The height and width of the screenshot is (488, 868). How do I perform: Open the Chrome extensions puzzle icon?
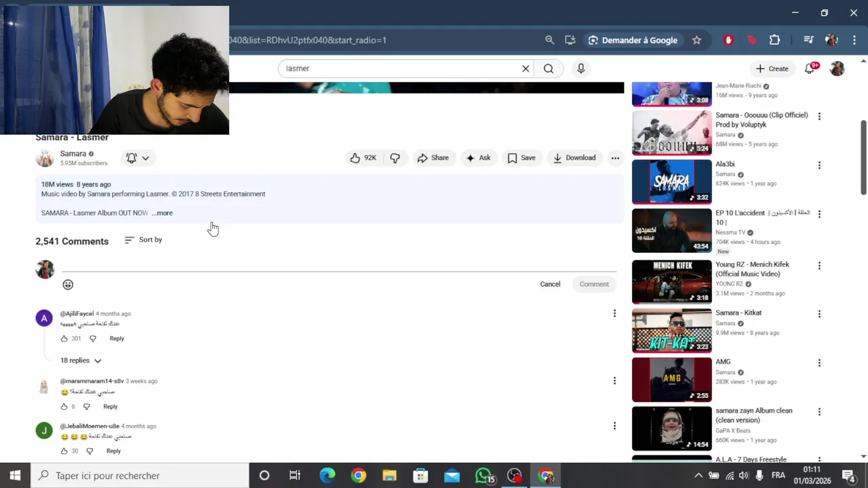tap(774, 40)
